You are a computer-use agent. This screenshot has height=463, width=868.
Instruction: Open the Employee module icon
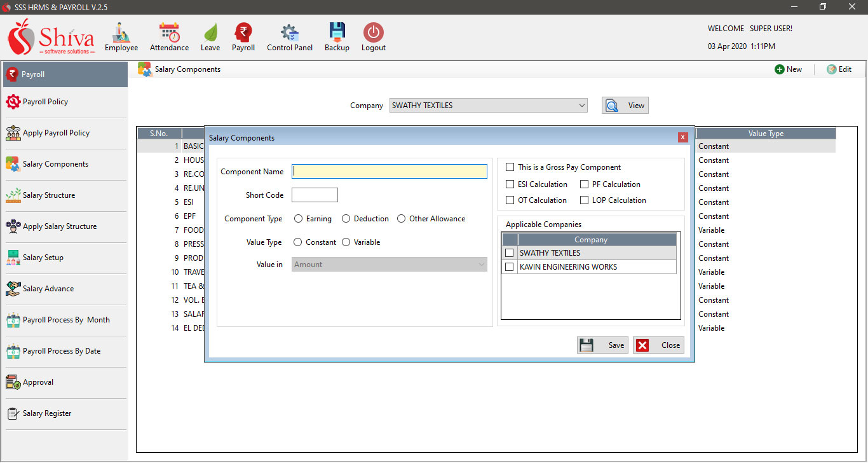121,37
